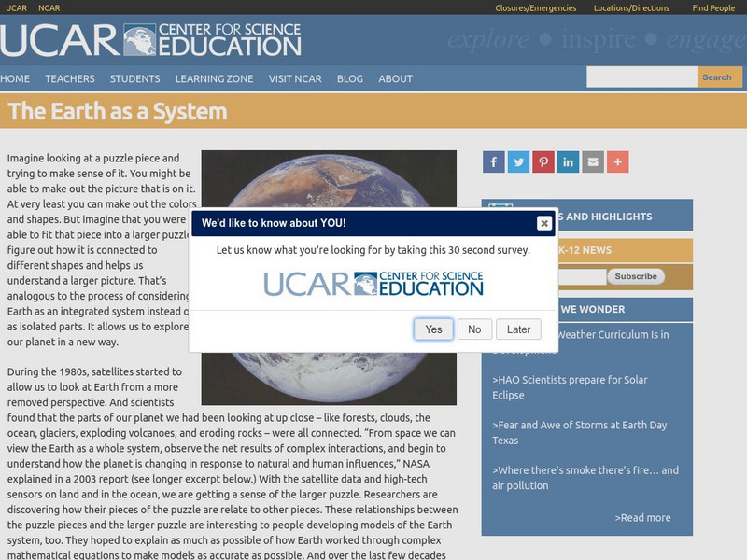Click the K-12 NEWS heading
Viewport: 747px width, 560px height.
[x=585, y=250]
